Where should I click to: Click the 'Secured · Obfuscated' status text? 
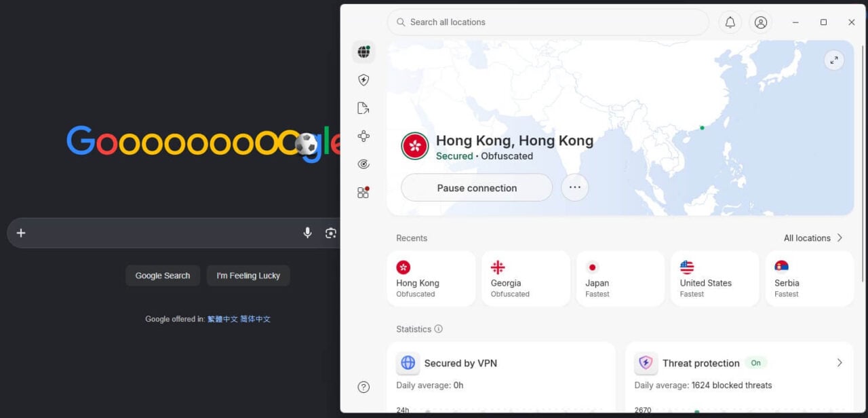484,156
